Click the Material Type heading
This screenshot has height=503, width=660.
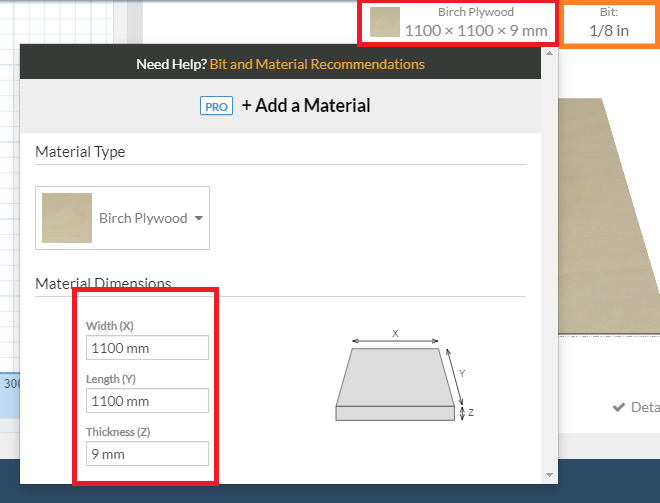[80, 152]
